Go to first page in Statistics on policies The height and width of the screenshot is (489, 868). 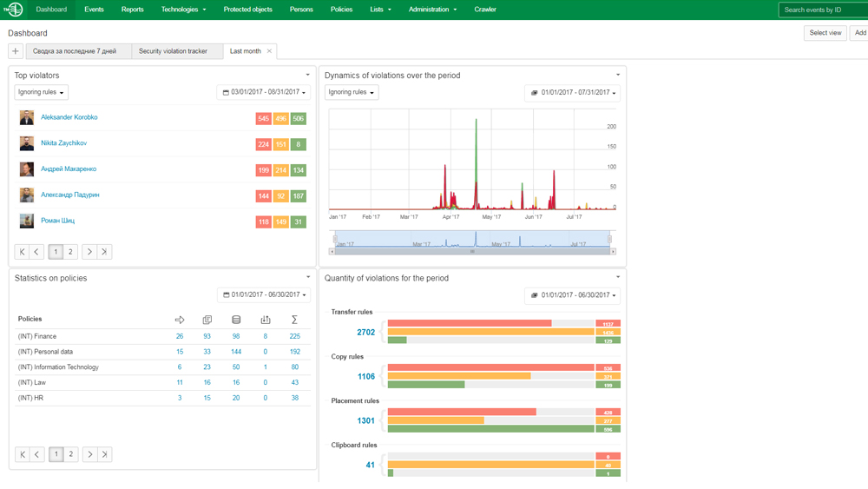tap(23, 454)
